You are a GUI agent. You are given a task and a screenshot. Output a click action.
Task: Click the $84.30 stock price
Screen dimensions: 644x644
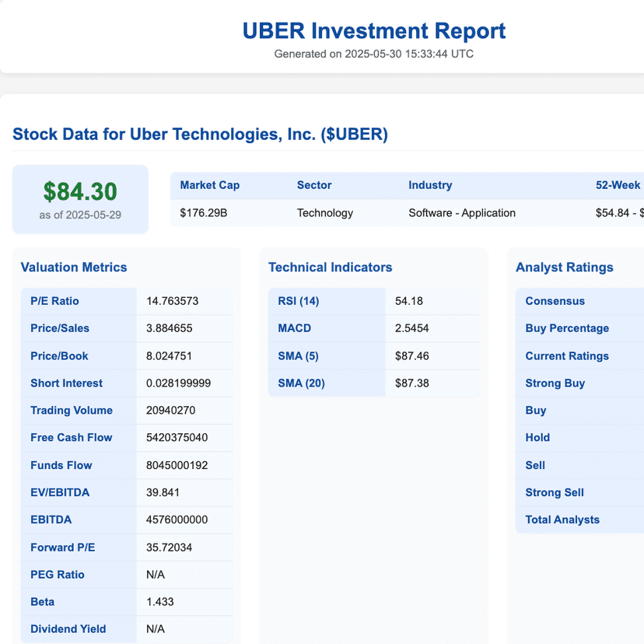80,191
